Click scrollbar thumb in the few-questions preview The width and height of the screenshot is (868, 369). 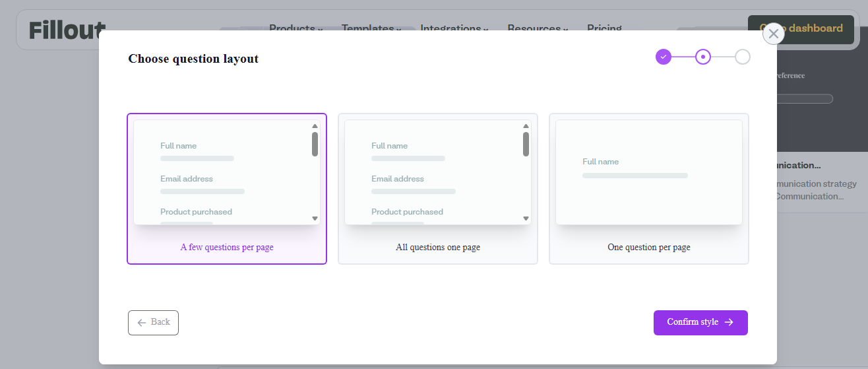pyautogui.click(x=315, y=144)
